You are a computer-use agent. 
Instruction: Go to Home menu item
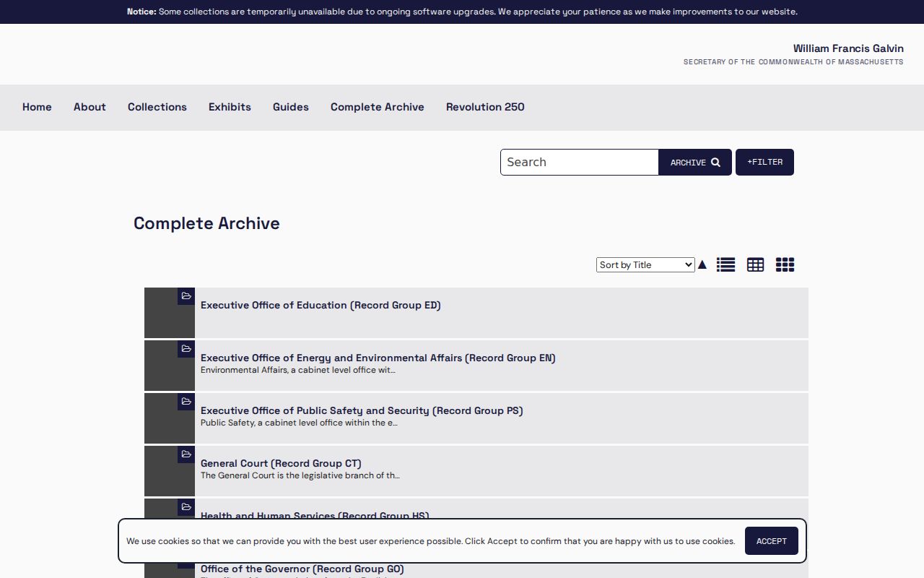click(x=37, y=107)
